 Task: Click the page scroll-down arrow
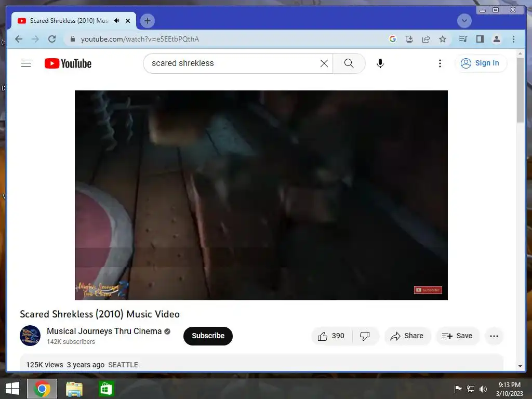click(520, 366)
